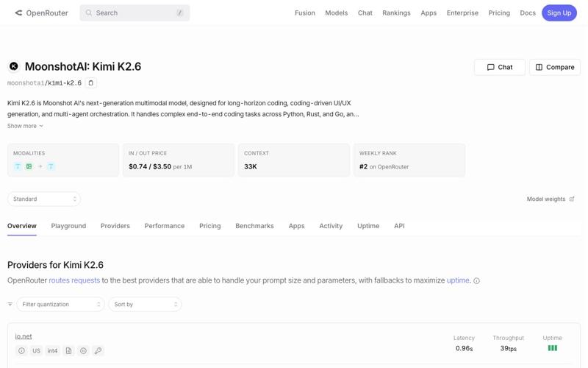Click the filter lines icon beside Filter quantization
Viewport: 588px width, 368px height.
coord(10,304)
